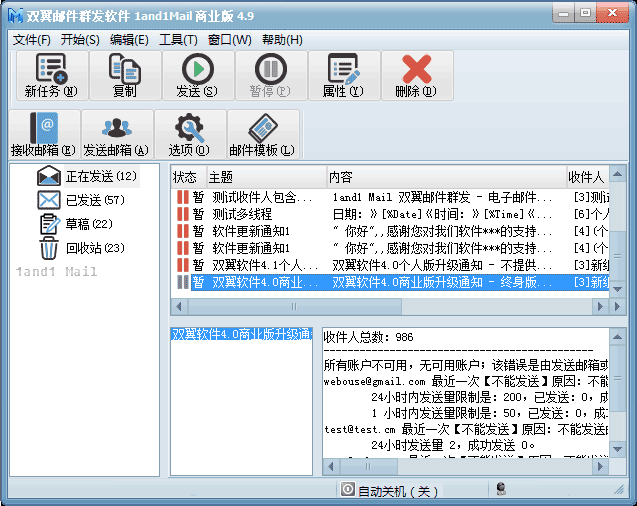Open the 编辑(E) menu
The image size is (637, 506).
point(129,40)
